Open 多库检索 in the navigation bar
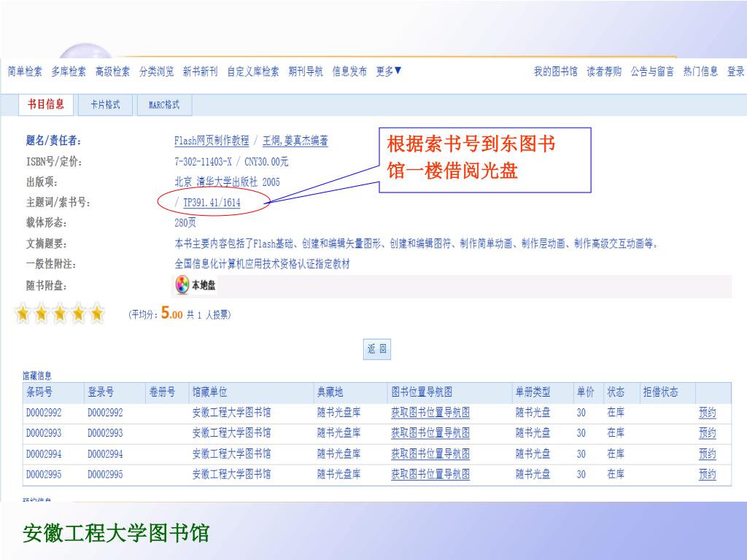Viewport: 747px width, 560px height. click(69, 71)
